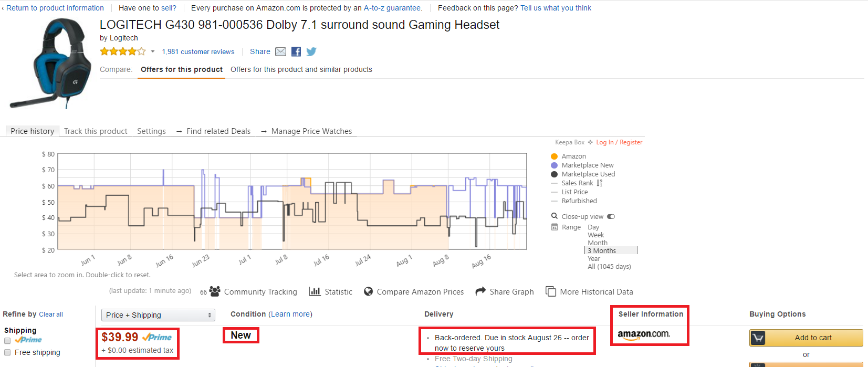
Task: Share product on Facebook icon
Action: [296, 51]
